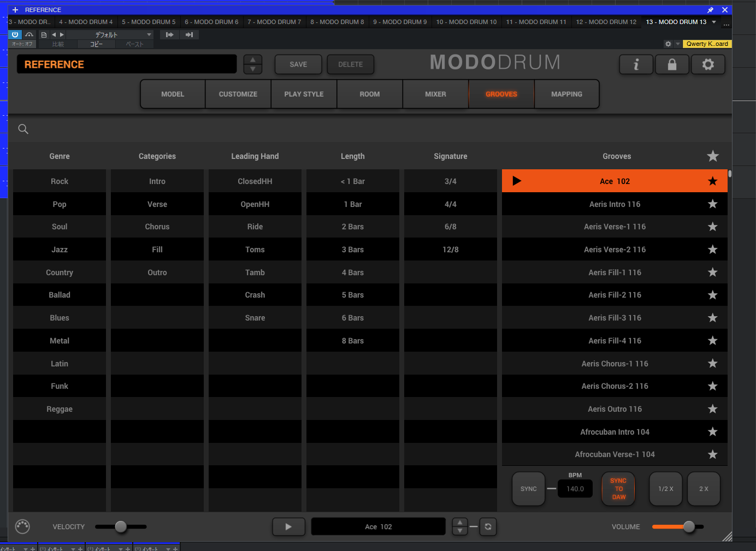Switch to the MODEL tab
The height and width of the screenshot is (551, 756).
(x=173, y=94)
